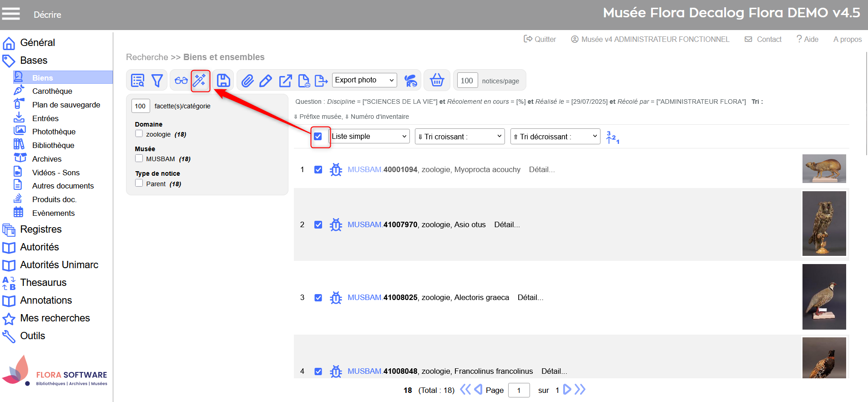This screenshot has height=402, width=868.
Task: Uncheck the checkbox for record 41007970
Action: [318, 225]
